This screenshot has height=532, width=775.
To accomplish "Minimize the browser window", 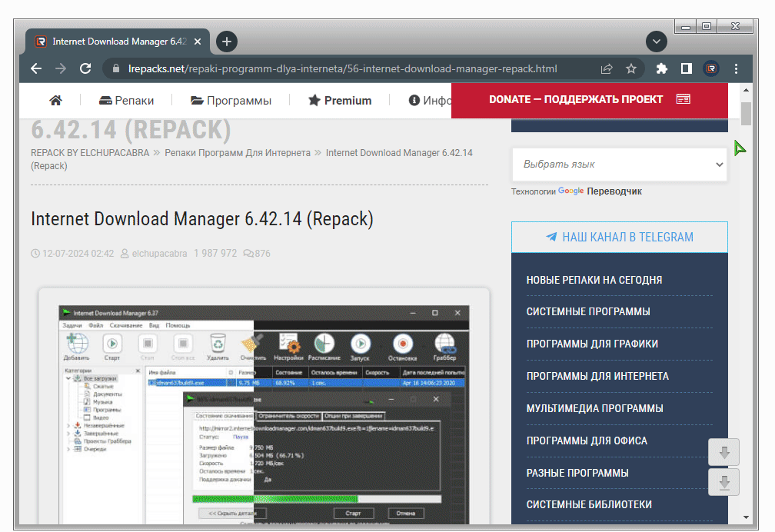I will click(x=686, y=27).
